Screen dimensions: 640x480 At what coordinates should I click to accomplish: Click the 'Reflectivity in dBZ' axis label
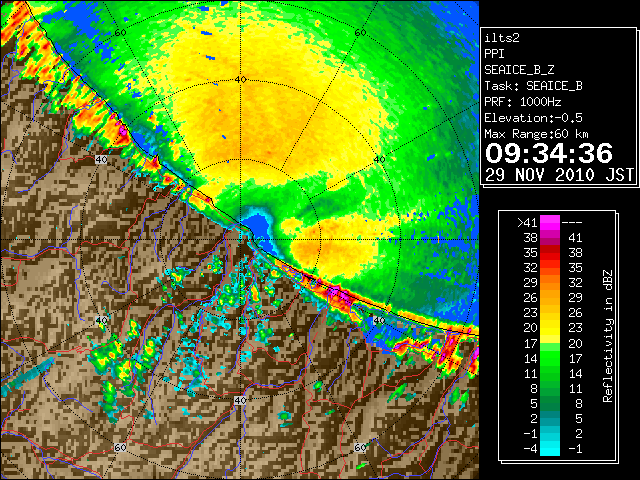[608, 336]
